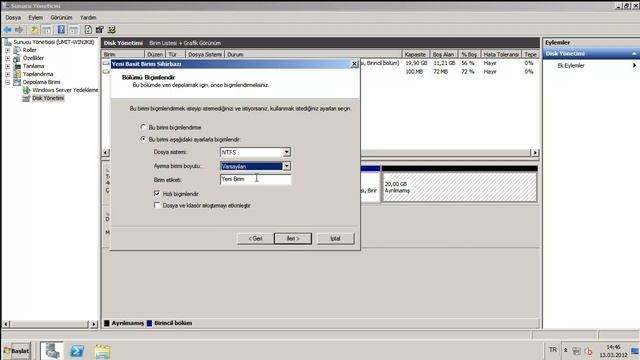
Task: Expand the Tanılama tree node
Action: (8, 66)
